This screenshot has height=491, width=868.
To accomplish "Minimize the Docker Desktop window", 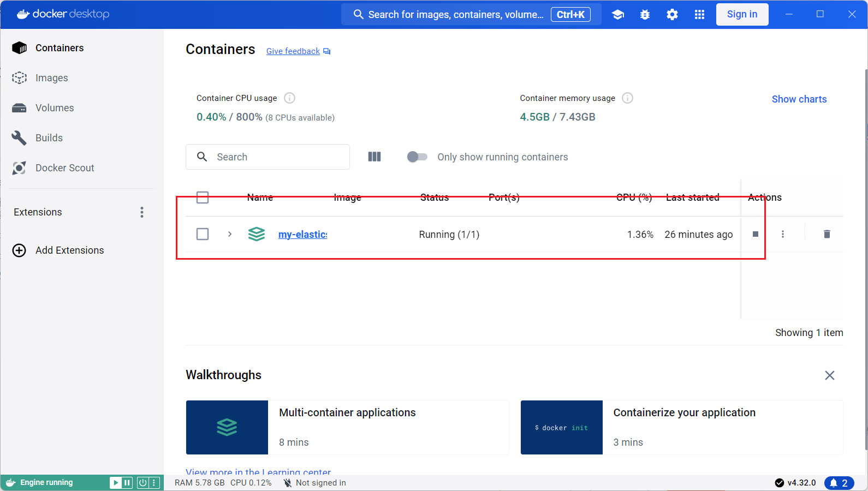I will [x=789, y=14].
